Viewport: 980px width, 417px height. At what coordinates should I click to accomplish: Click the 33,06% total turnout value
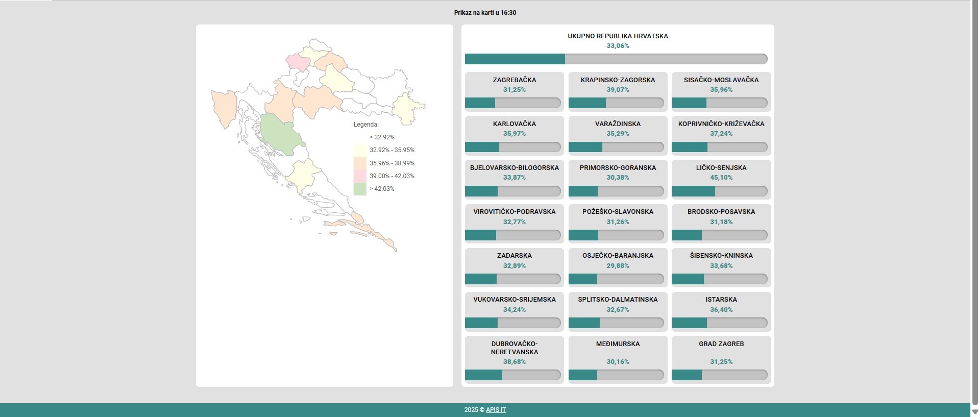coord(618,46)
